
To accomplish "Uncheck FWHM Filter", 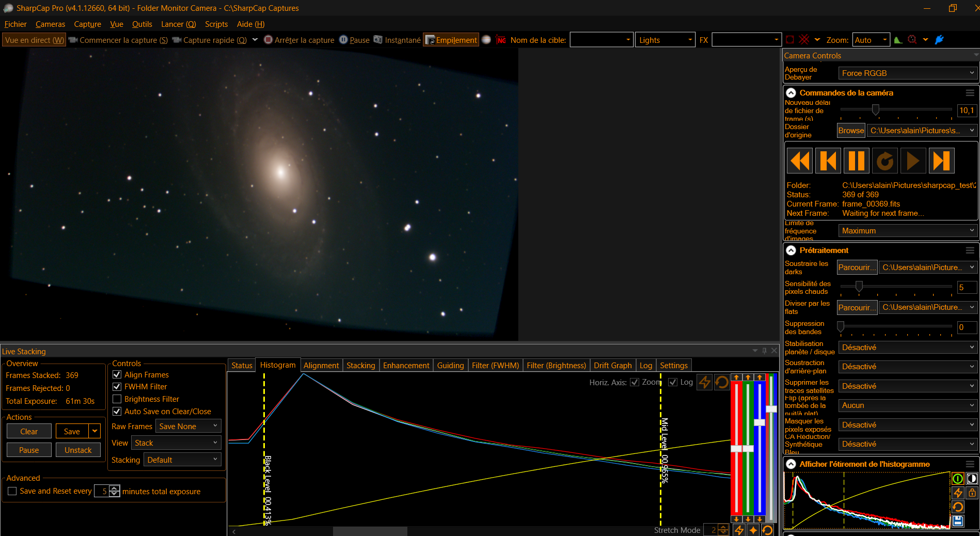I will coord(117,386).
